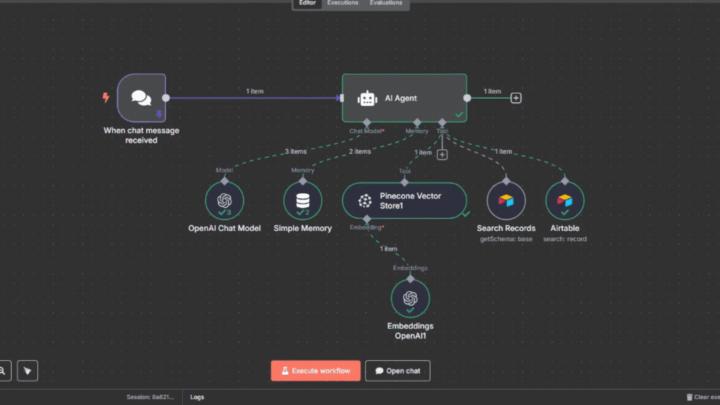Open the Pinecone Vector Store1 node
This screenshot has height=405, width=720.
click(x=404, y=201)
